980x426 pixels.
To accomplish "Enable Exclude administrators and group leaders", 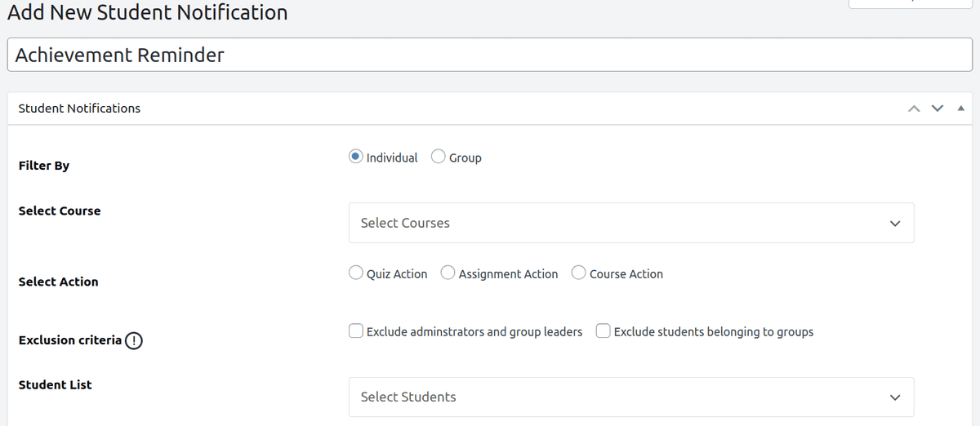I will [x=356, y=331].
